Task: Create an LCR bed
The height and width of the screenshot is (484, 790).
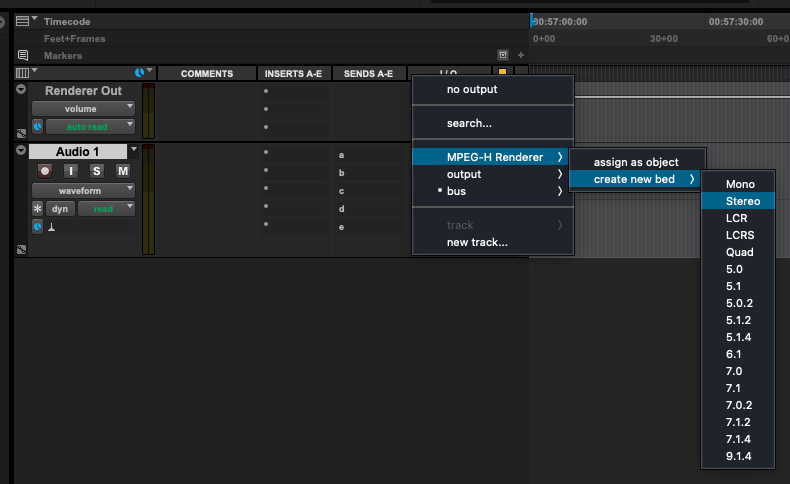Action: (738, 219)
